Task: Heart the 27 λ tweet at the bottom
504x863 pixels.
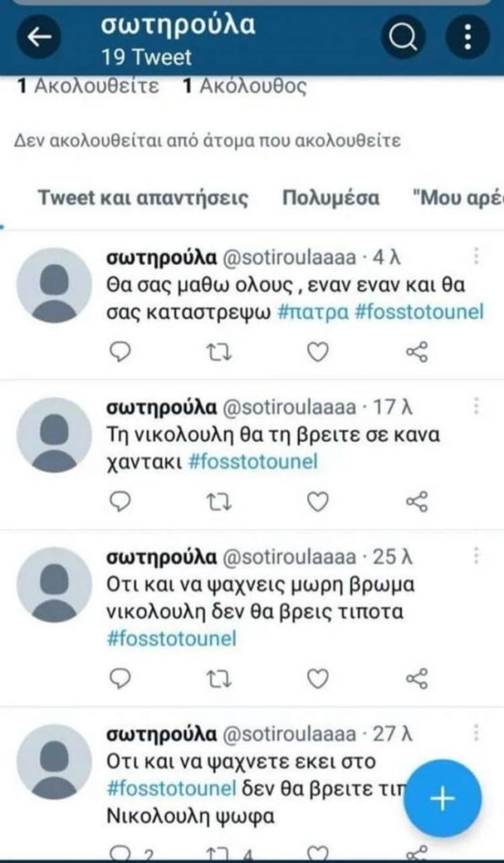Action: click(319, 853)
